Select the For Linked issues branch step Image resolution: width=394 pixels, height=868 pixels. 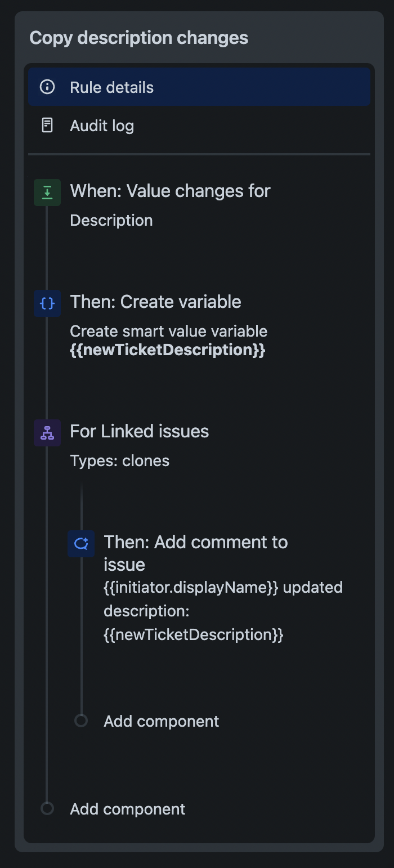click(139, 431)
